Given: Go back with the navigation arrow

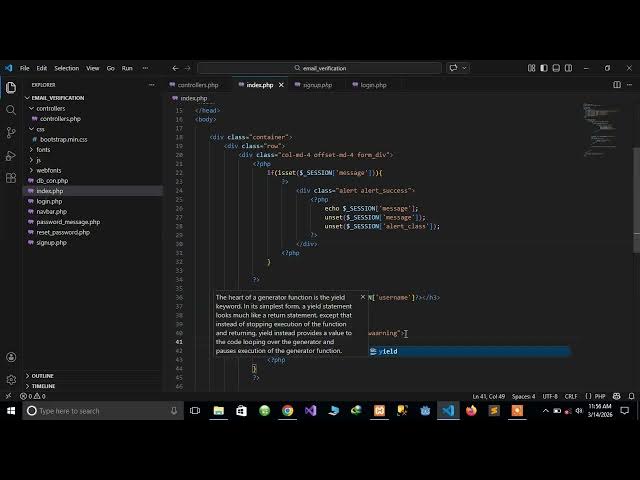Looking at the screenshot, I should [x=175, y=68].
